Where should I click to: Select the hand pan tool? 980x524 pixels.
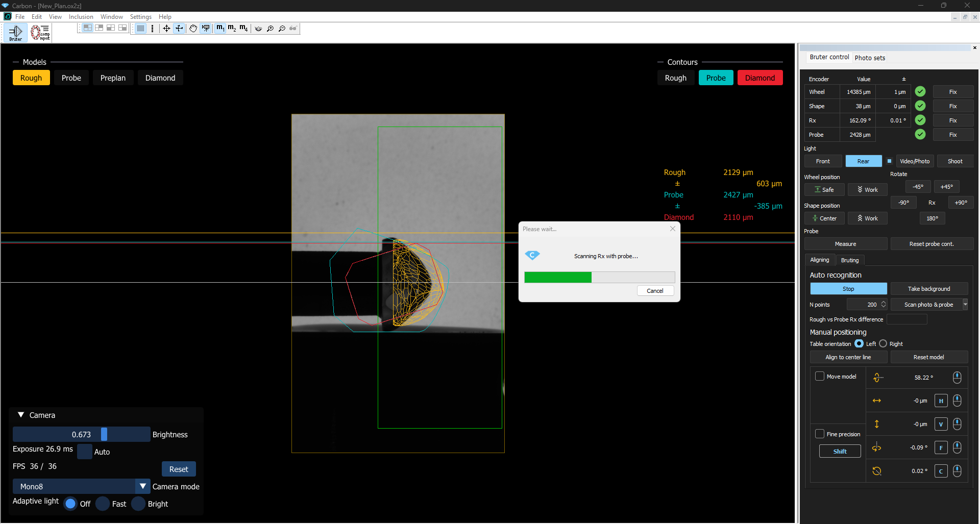(x=193, y=28)
